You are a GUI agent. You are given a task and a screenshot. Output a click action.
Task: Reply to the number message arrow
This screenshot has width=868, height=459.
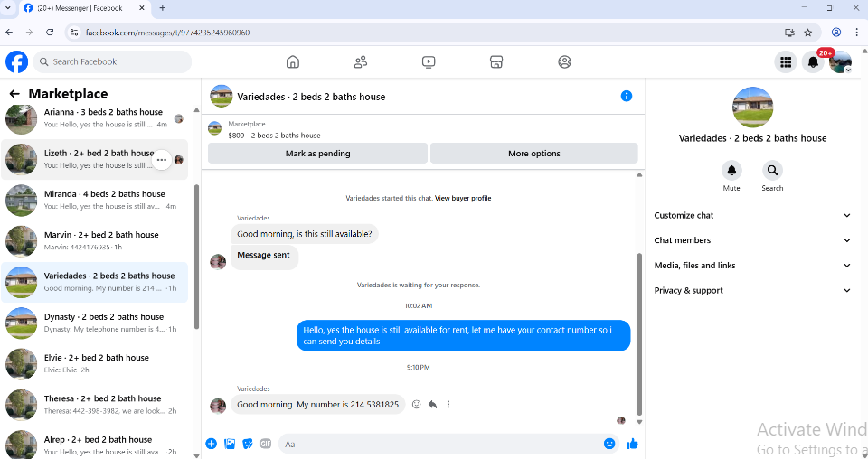tap(432, 404)
